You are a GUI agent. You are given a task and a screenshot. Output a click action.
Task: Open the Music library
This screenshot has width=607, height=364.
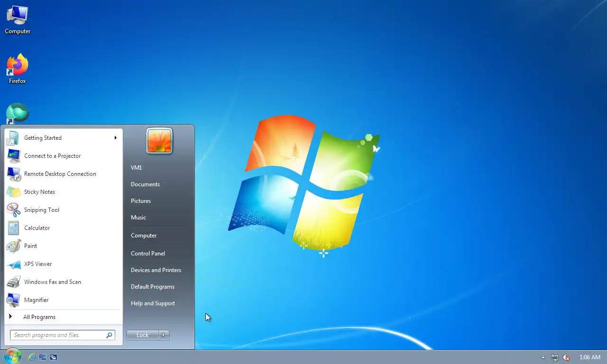pyautogui.click(x=158, y=218)
